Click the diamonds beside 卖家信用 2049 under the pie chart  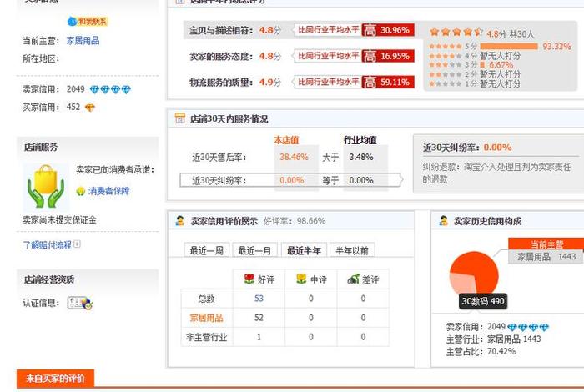pos(528,327)
